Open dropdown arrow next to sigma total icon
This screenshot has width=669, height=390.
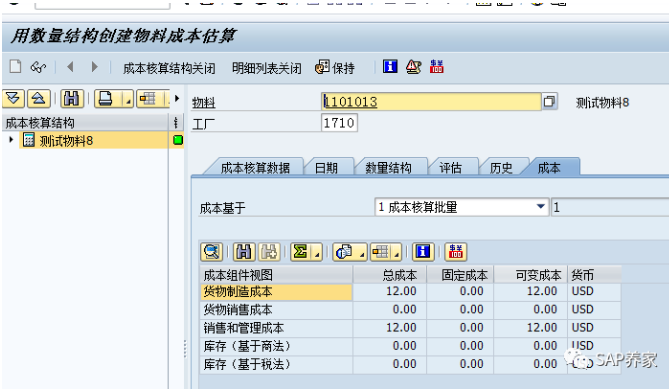[x=317, y=253]
